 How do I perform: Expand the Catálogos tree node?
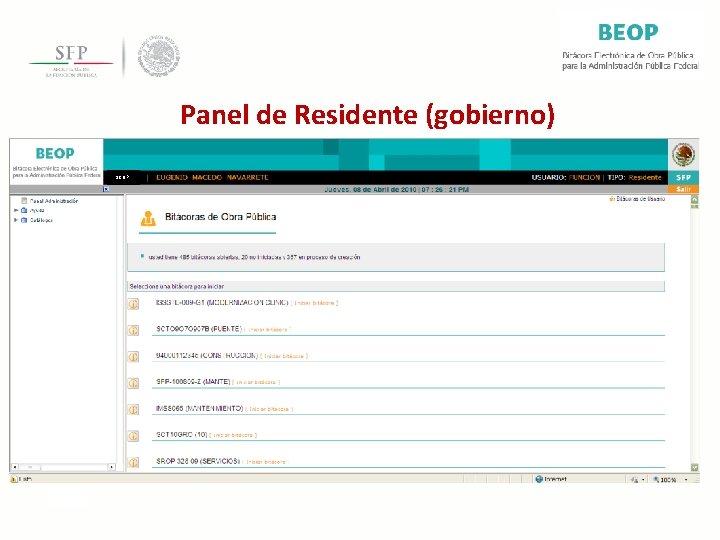point(16,220)
